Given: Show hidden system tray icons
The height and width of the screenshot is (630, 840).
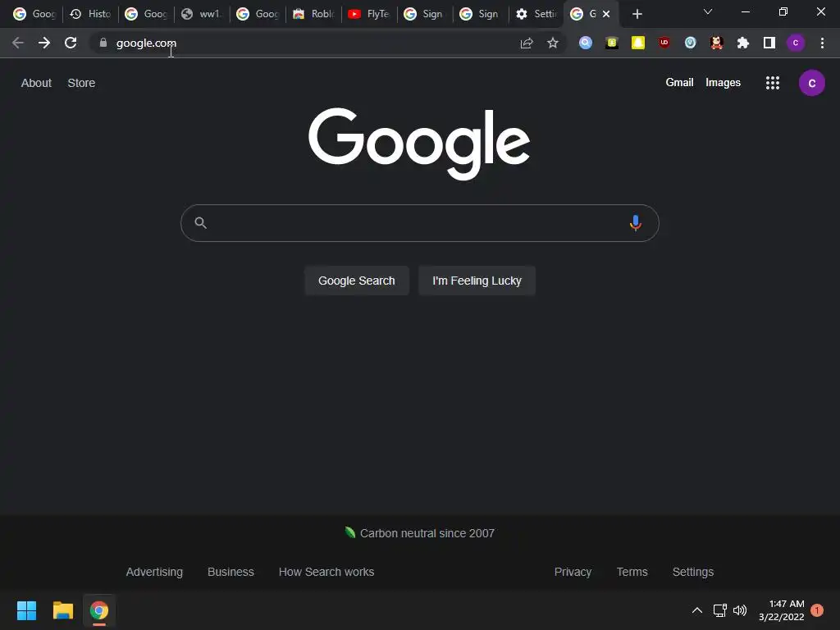Looking at the screenshot, I should 697,610.
